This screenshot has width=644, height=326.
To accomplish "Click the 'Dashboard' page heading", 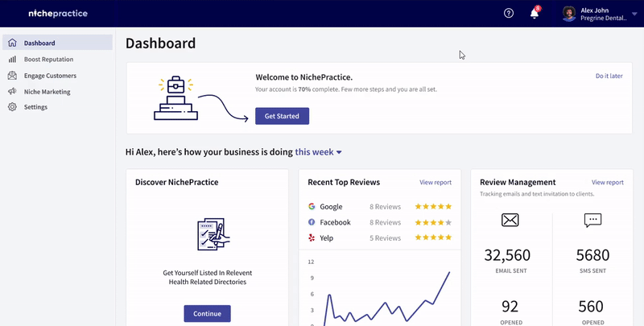I will click(x=160, y=43).
